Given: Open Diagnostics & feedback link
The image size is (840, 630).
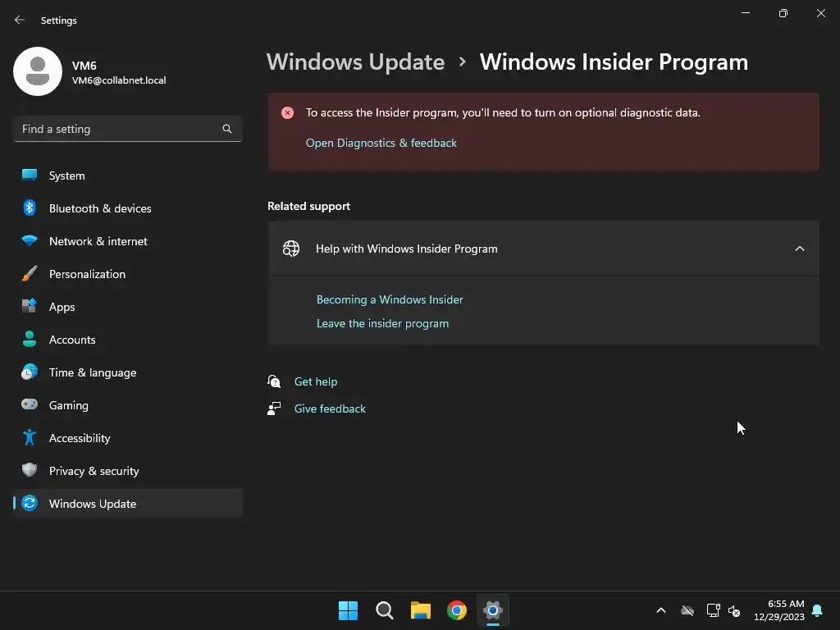Looking at the screenshot, I should click(x=381, y=143).
